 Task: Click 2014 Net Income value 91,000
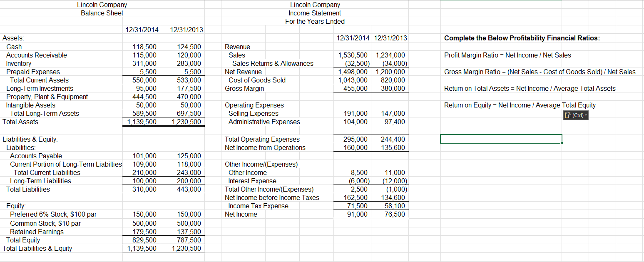point(358,214)
